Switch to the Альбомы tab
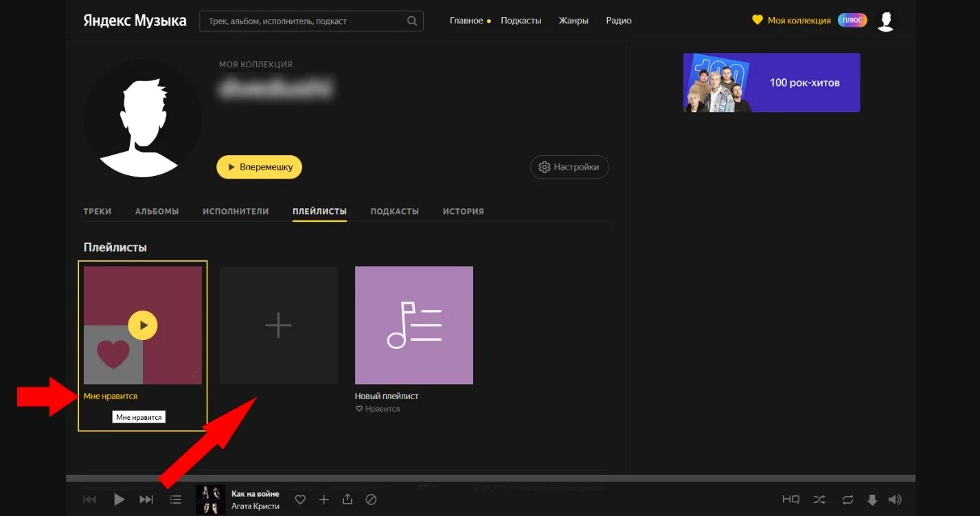The height and width of the screenshot is (516, 980). click(157, 212)
